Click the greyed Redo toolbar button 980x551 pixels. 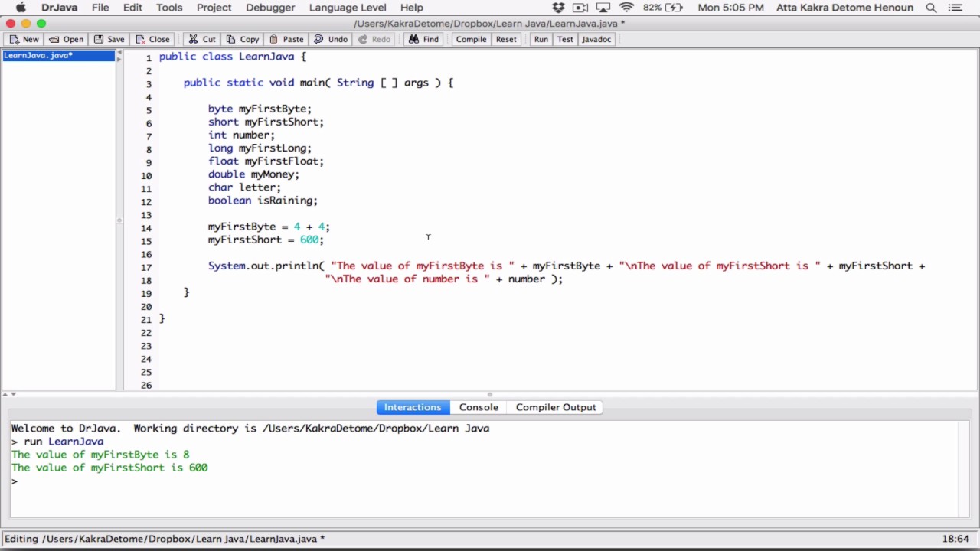click(x=374, y=39)
